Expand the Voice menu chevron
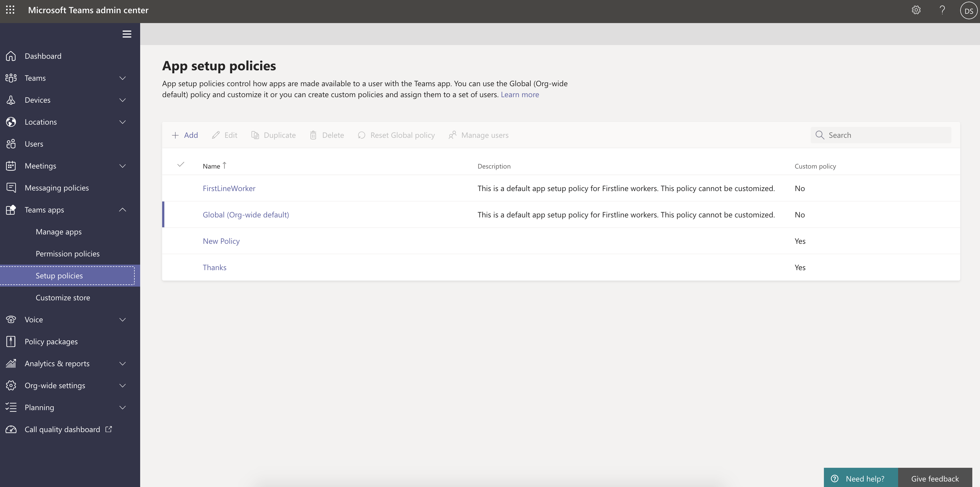This screenshot has width=980, height=487. click(123, 320)
